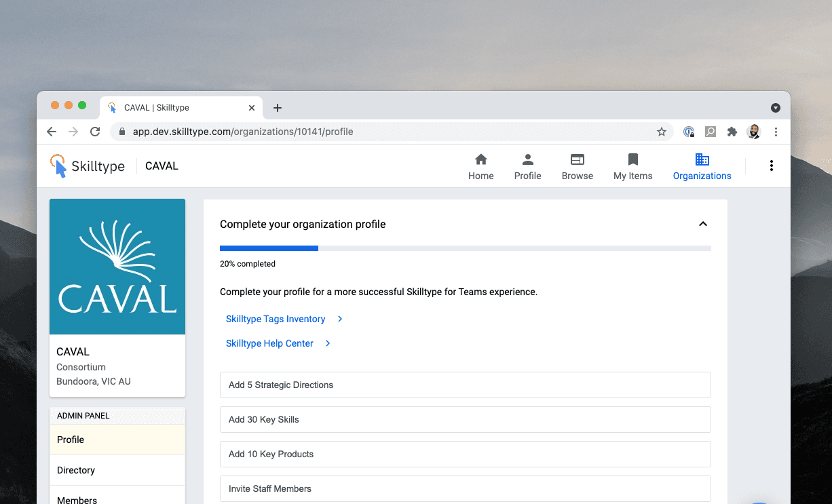Select the Organizations building icon
Image resolution: width=832 pixels, height=504 pixels.
[702, 160]
